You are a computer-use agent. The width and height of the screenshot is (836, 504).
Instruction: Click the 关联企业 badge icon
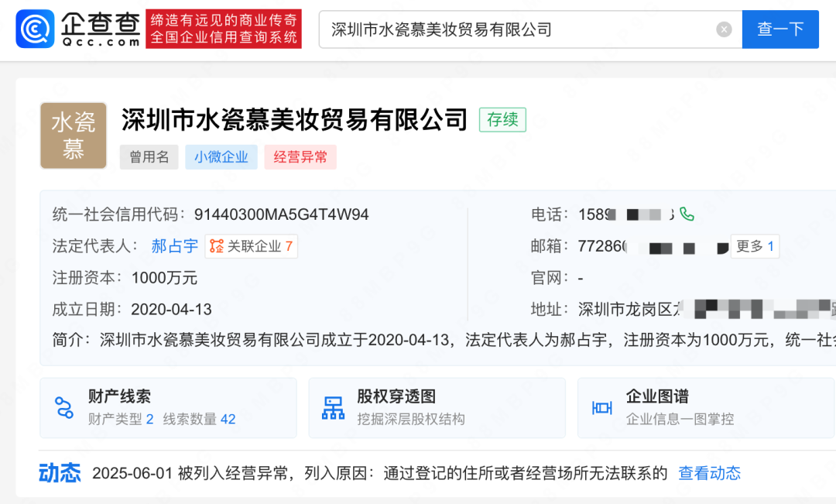tap(218, 246)
